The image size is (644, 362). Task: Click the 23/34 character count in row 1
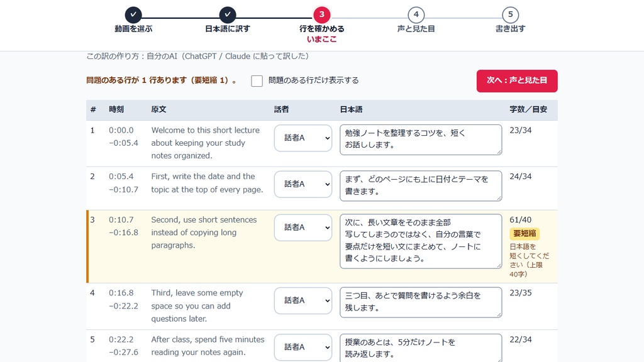tap(520, 131)
